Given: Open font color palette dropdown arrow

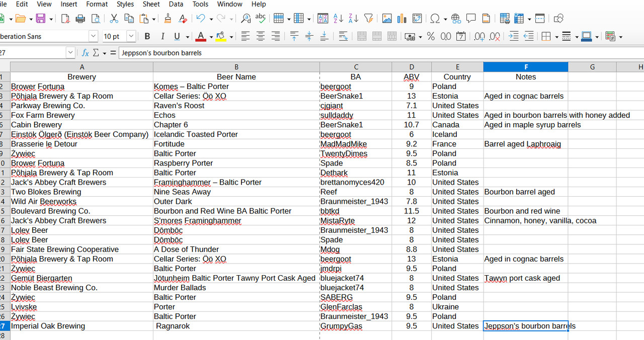Looking at the screenshot, I should (x=211, y=37).
